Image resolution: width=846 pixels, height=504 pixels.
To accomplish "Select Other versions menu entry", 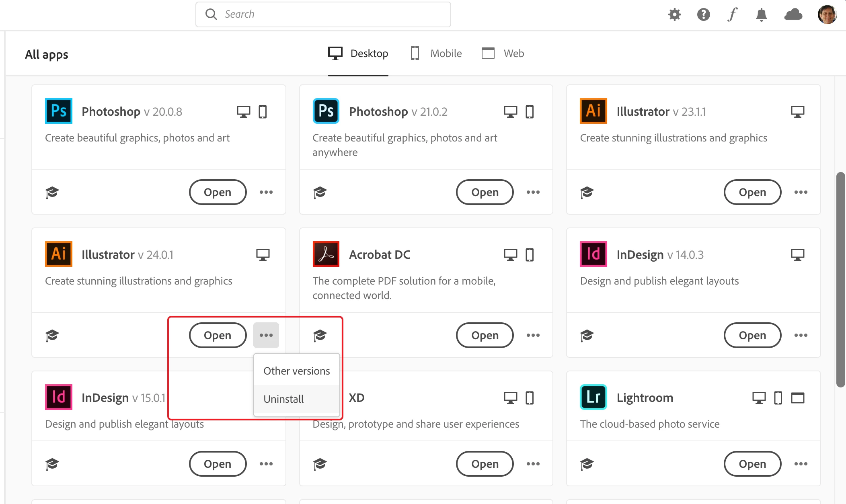I will point(296,371).
